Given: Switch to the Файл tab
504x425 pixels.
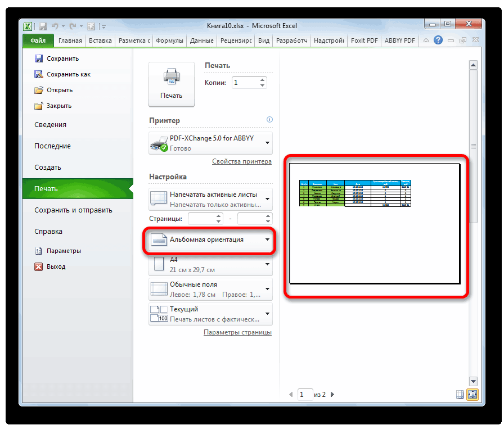Looking at the screenshot, I should click(x=38, y=40).
